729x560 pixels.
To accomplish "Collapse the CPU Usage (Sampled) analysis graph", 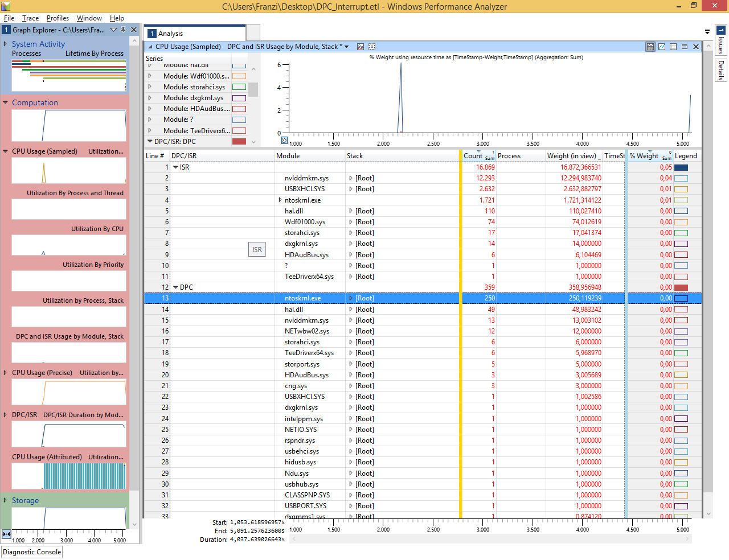I will [150, 47].
